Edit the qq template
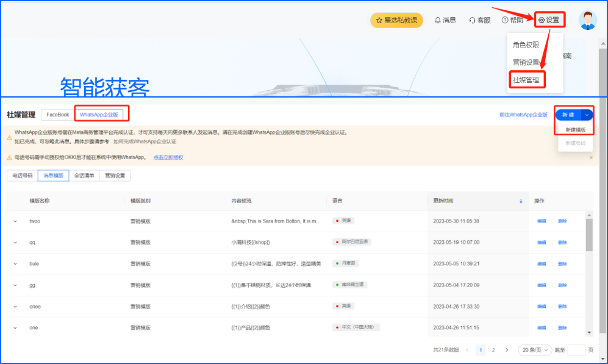 [542, 243]
